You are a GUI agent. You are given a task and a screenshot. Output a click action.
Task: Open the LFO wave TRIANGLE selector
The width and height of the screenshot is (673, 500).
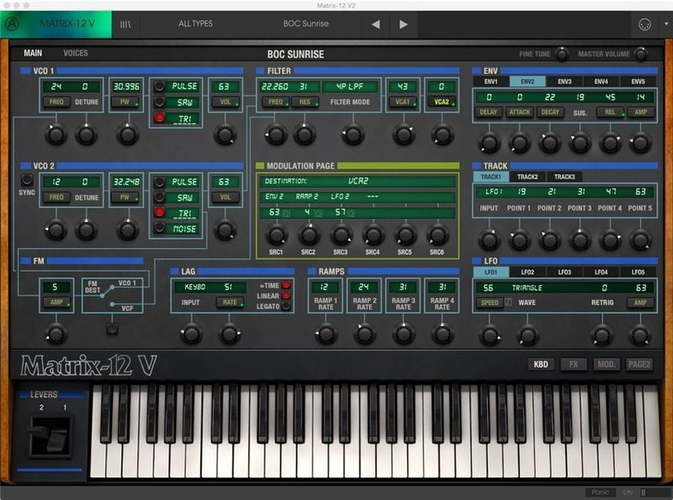(527, 288)
